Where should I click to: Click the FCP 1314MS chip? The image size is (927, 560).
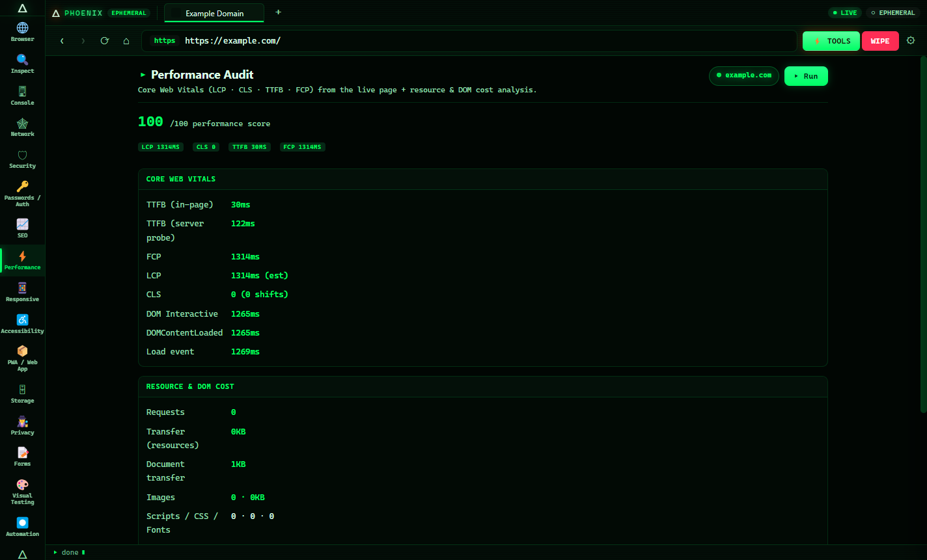302,147
